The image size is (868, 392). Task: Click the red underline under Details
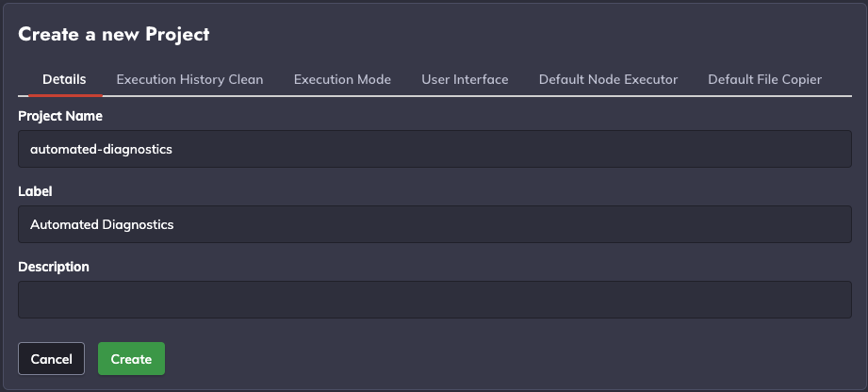click(65, 95)
